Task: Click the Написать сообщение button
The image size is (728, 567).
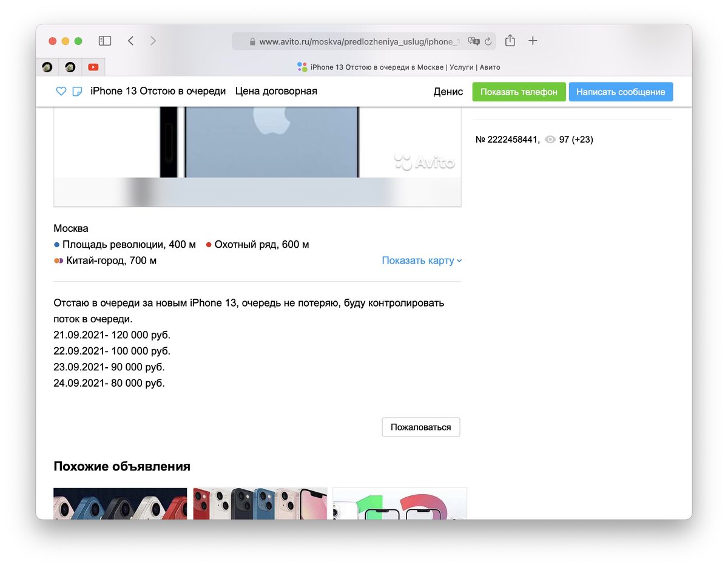Action: [621, 92]
